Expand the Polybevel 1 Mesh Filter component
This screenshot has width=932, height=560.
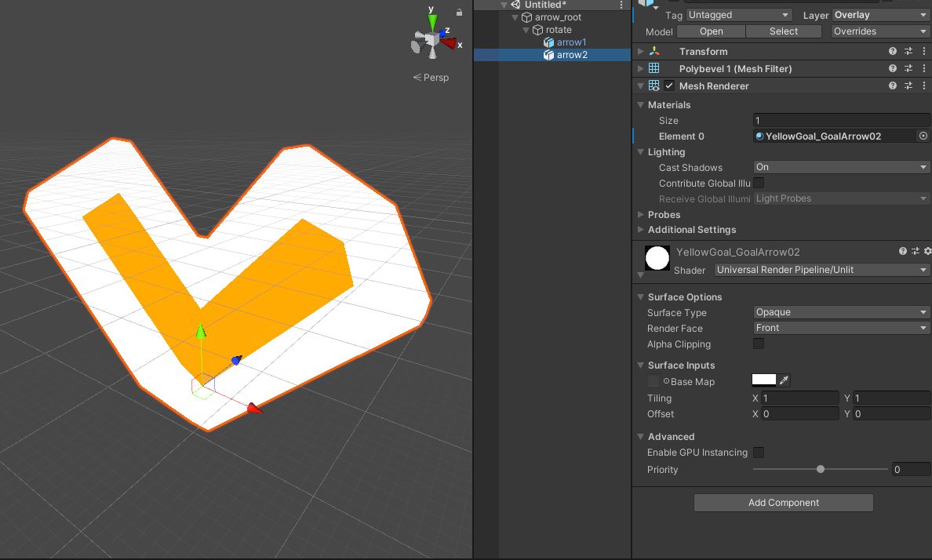pos(640,68)
